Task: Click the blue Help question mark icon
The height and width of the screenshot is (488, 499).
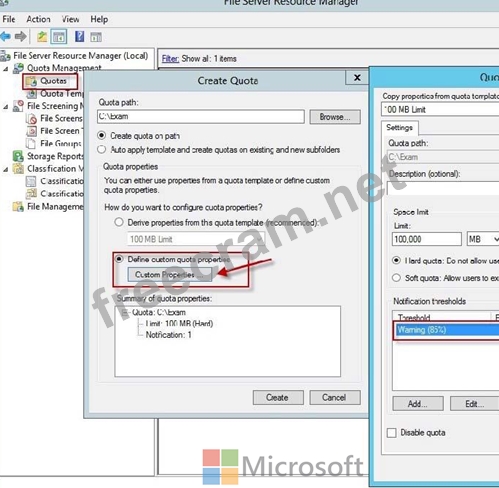Action: [79, 36]
